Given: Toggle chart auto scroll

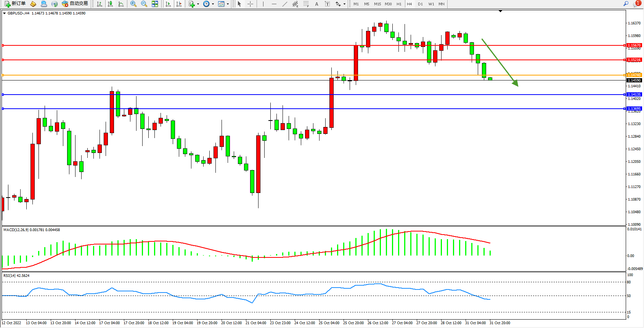Looking at the screenshot, I should click(168, 4).
